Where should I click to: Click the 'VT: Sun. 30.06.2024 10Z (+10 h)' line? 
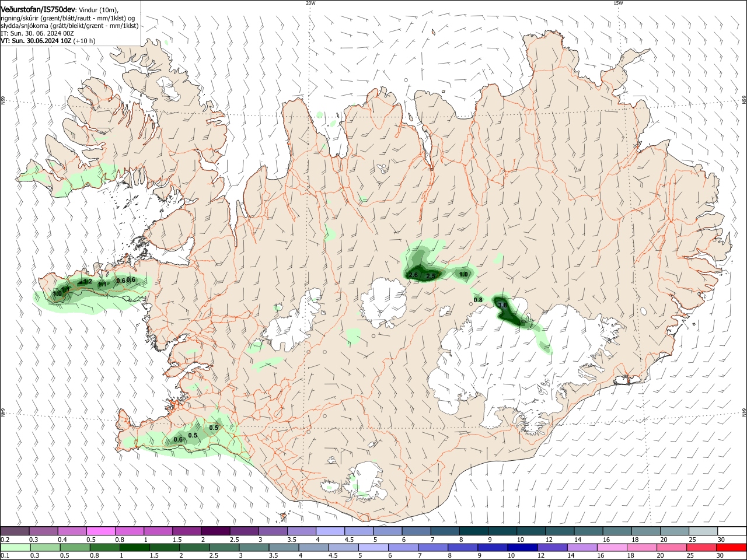point(48,41)
